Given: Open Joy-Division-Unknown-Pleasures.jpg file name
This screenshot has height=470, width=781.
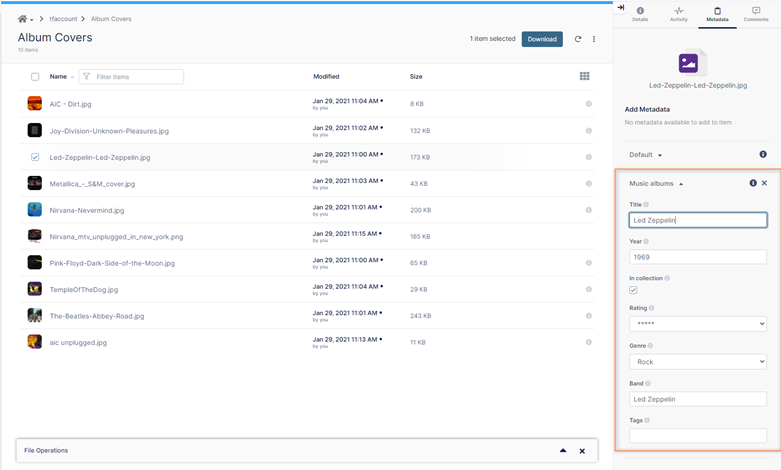Looking at the screenshot, I should click(109, 131).
